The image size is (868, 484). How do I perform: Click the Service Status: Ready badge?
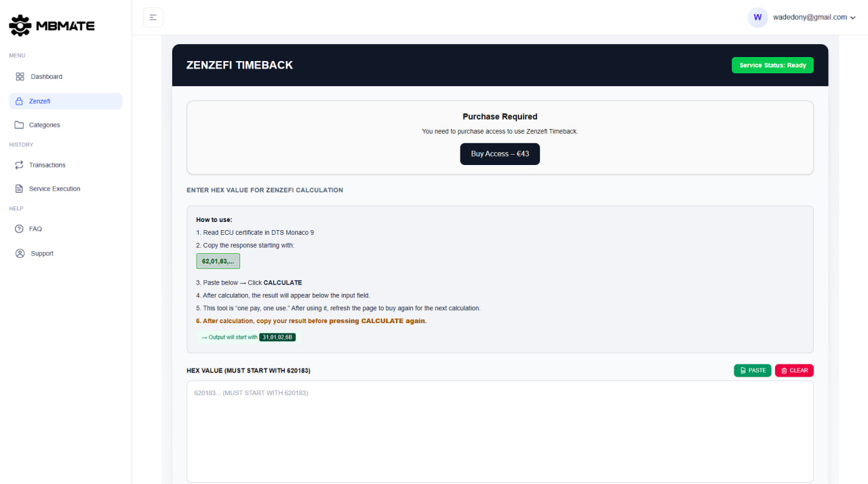(772, 64)
